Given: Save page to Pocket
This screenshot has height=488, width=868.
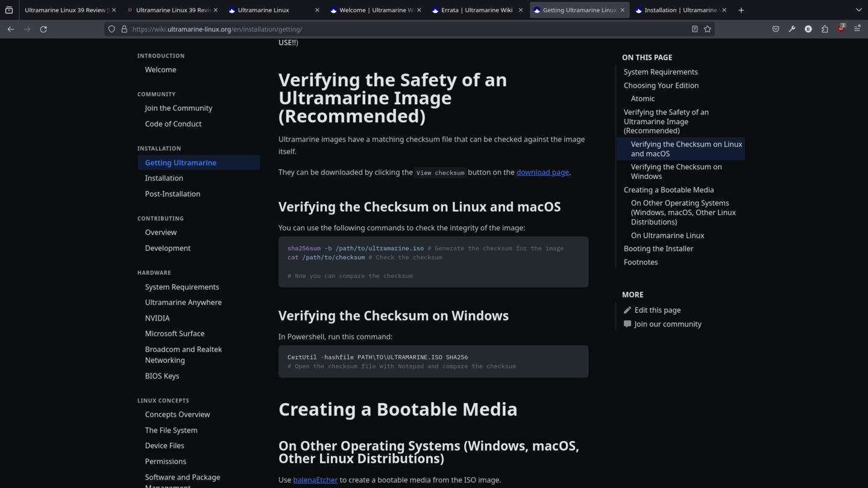Looking at the screenshot, I should tap(776, 29).
